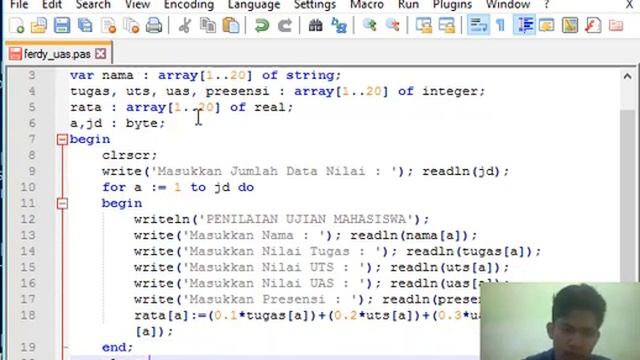Viewport: 640px width, 360px height.
Task: Click the Save All icon
Action: click(85, 25)
